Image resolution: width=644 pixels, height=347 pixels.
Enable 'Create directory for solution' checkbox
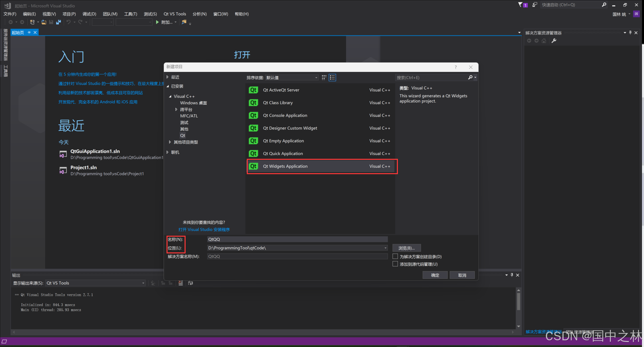click(x=395, y=256)
